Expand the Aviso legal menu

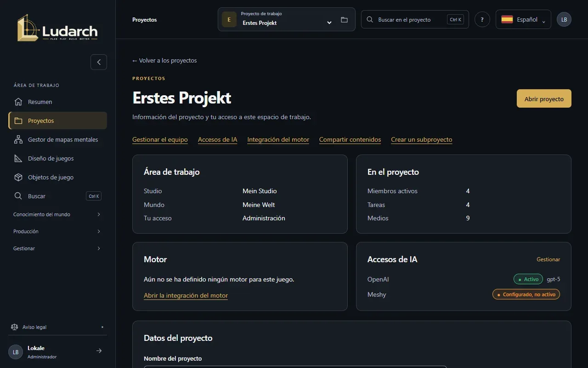[x=57, y=327]
